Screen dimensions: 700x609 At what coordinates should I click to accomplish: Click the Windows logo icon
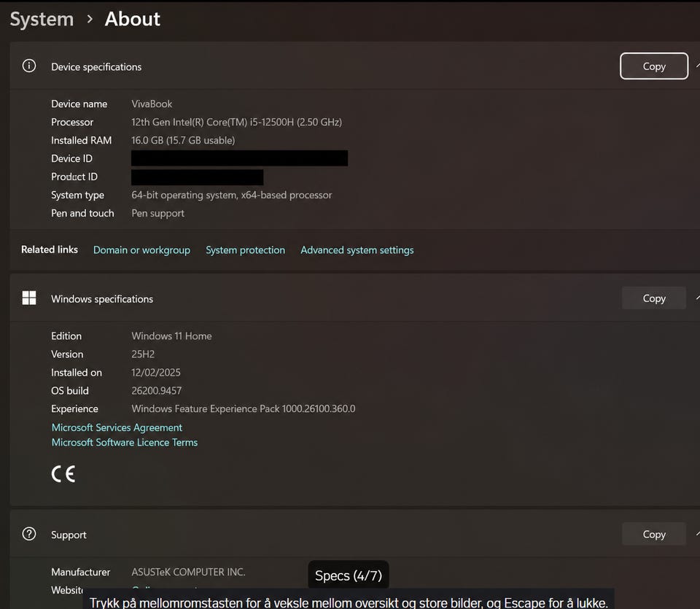(x=29, y=298)
